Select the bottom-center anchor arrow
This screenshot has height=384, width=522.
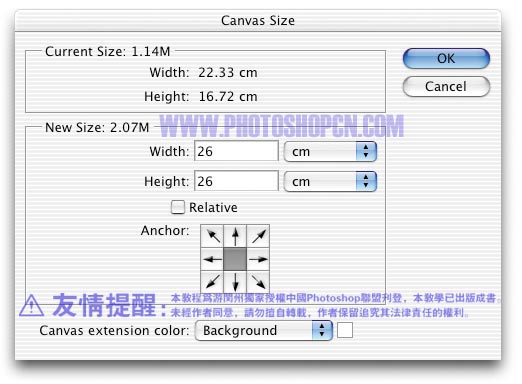pyautogui.click(x=235, y=282)
